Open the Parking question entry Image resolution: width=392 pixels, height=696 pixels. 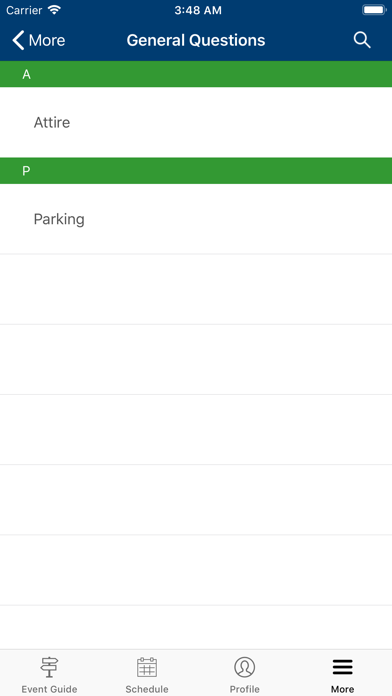(196, 219)
